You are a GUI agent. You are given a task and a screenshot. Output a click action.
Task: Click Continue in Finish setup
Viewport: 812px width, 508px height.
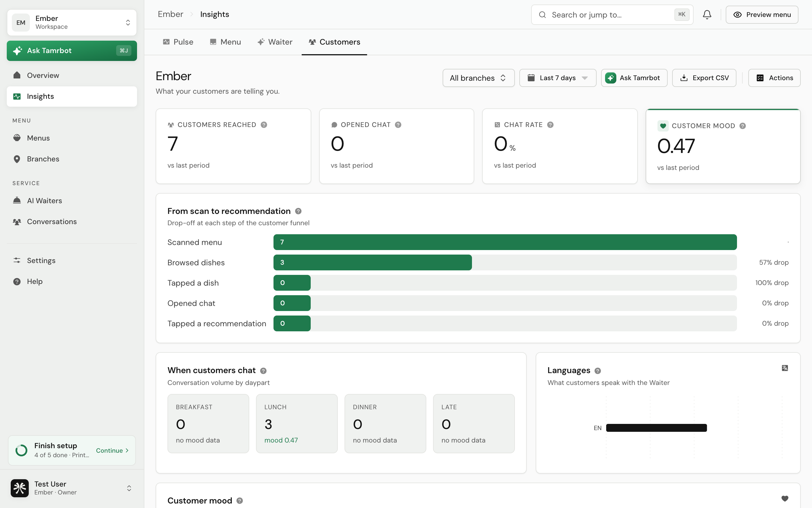pos(112,450)
